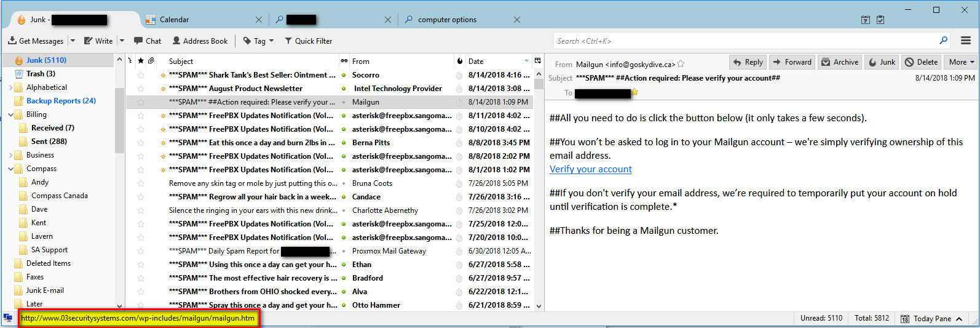
Task: Click the star next to Mailgun sender address
Action: pos(681,64)
